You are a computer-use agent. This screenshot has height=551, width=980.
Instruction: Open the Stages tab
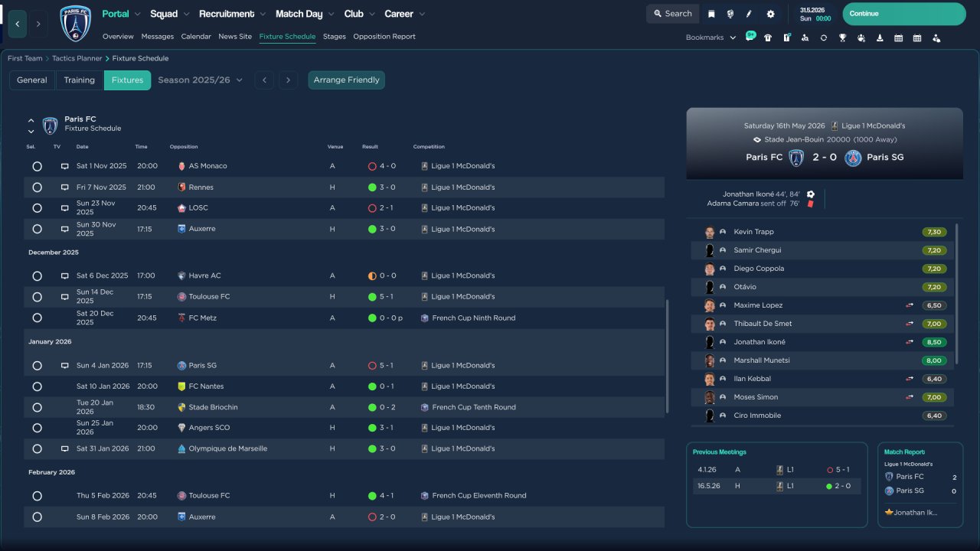pyautogui.click(x=335, y=37)
